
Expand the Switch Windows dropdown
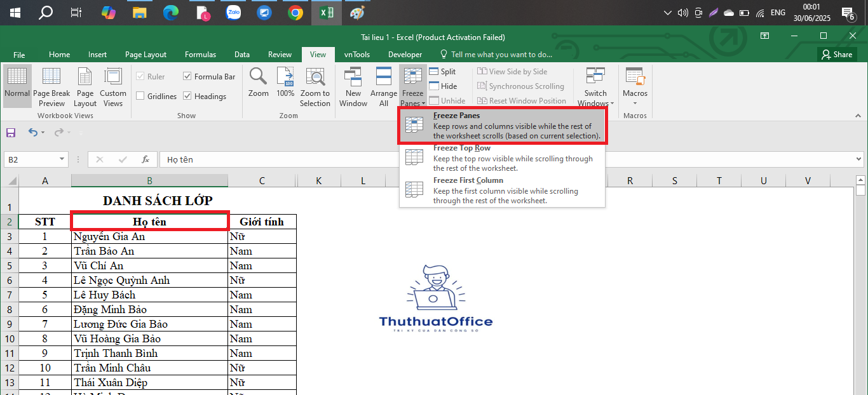pyautogui.click(x=595, y=86)
